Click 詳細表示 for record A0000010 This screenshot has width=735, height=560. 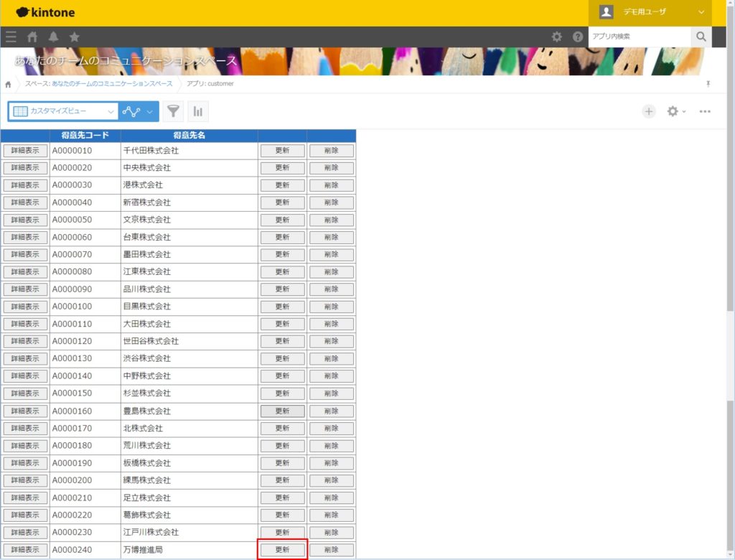pos(25,150)
